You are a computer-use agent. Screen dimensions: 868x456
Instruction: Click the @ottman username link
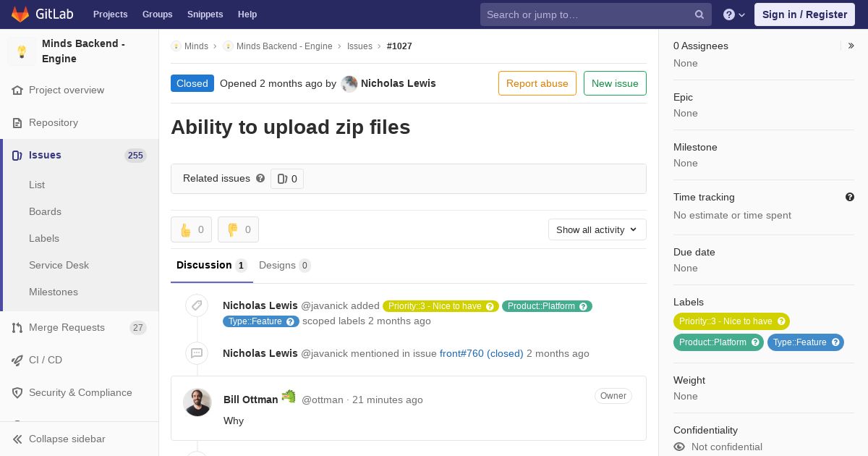tap(323, 400)
